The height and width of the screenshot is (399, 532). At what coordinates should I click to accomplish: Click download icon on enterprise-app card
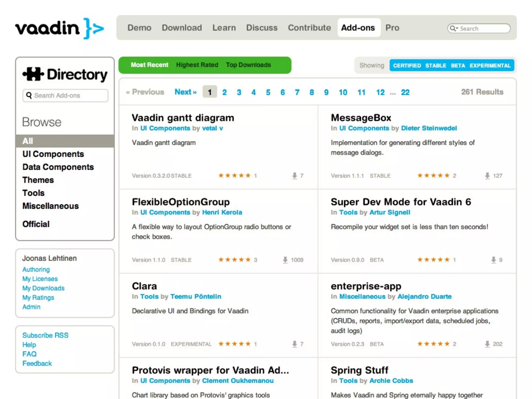[x=487, y=344]
